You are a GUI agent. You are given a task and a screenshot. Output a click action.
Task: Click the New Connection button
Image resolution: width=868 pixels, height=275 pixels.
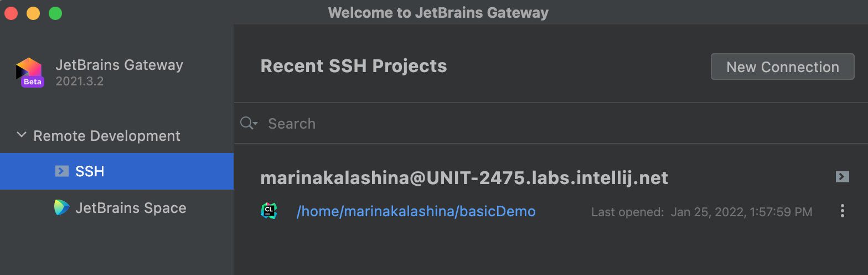pyautogui.click(x=782, y=67)
